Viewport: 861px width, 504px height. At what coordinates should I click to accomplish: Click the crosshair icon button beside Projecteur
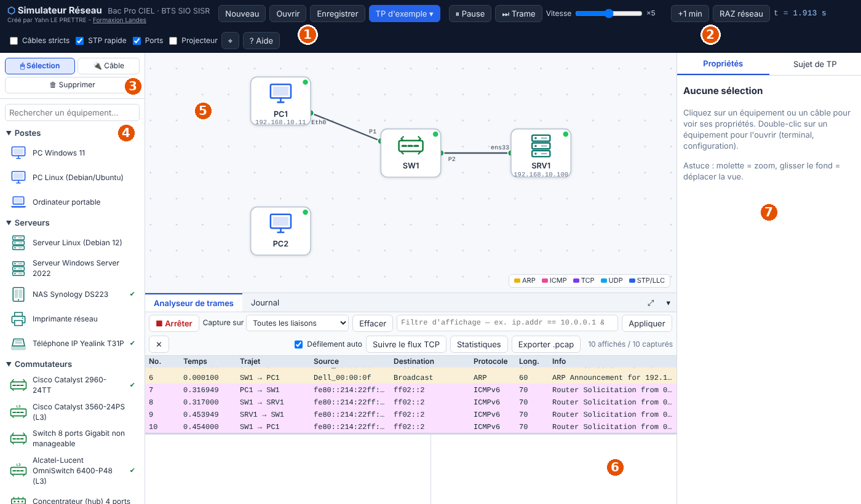click(230, 41)
